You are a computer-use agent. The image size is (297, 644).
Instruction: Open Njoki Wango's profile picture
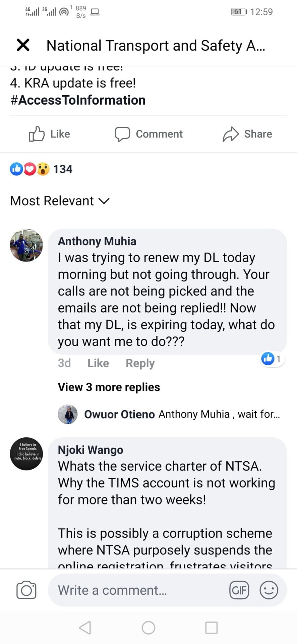point(26,454)
